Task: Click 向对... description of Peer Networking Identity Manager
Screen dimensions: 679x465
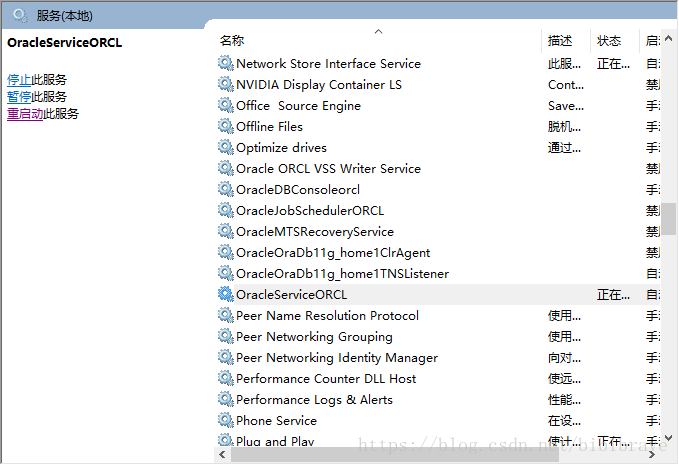Action: pyautogui.click(x=564, y=358)
